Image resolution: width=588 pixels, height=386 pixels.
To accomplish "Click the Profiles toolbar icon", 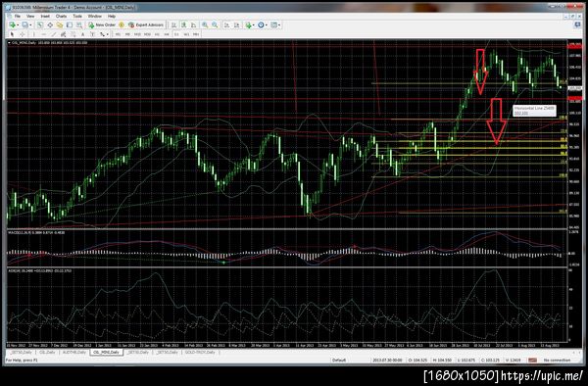I will [25, 24].
